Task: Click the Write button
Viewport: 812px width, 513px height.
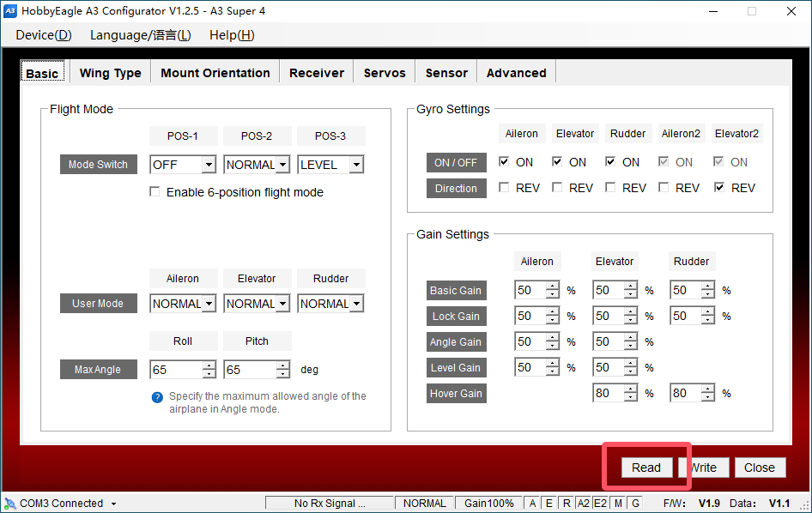Action: click(705, 468)
